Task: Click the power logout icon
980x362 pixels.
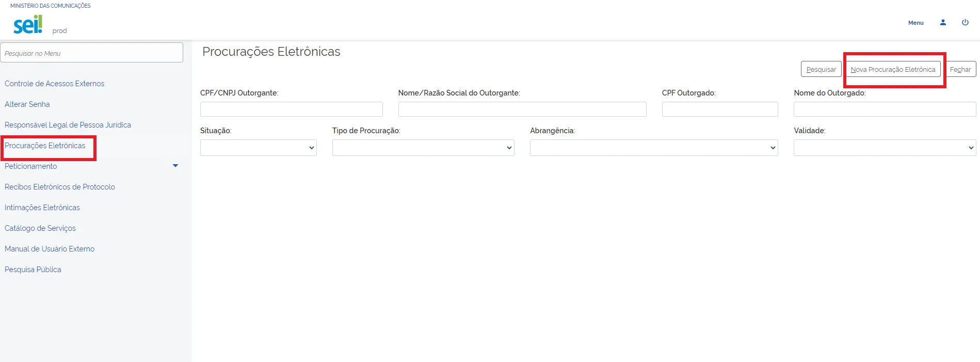Action: pyautogui.click(x=965, y=23)
